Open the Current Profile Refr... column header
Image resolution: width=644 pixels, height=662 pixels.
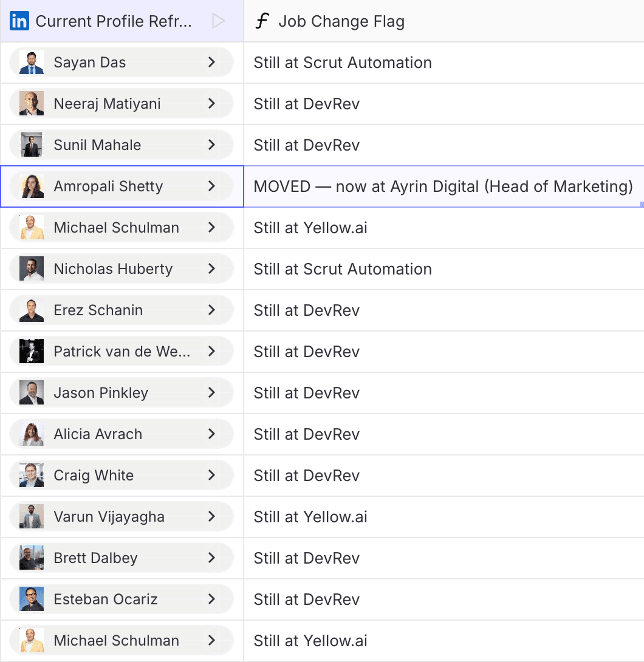click(122, 21)
